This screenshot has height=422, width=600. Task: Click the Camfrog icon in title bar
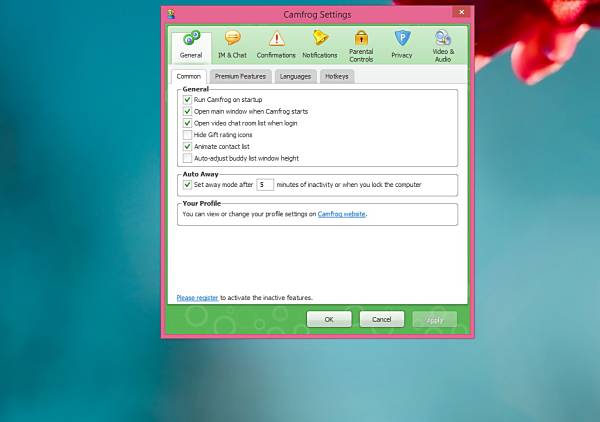pos(171,15)
